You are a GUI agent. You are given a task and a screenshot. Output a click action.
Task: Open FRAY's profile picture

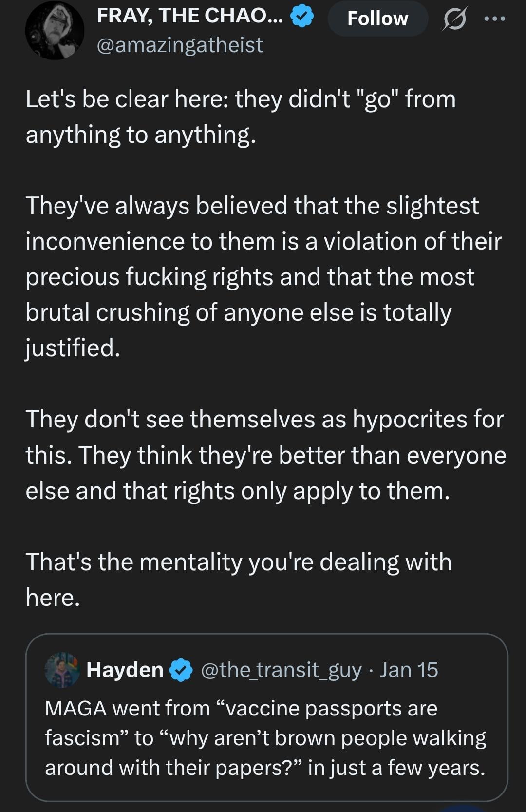tap(55, 30)
